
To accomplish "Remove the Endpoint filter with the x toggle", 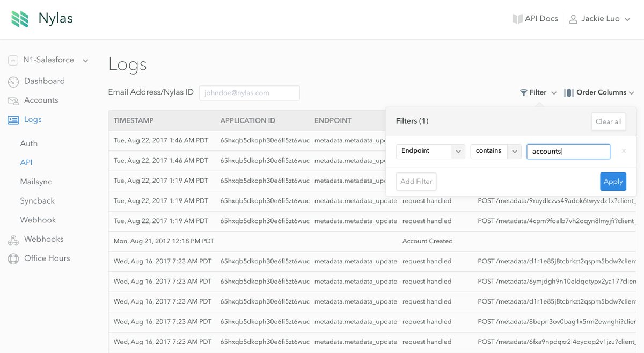I will 624,151.
